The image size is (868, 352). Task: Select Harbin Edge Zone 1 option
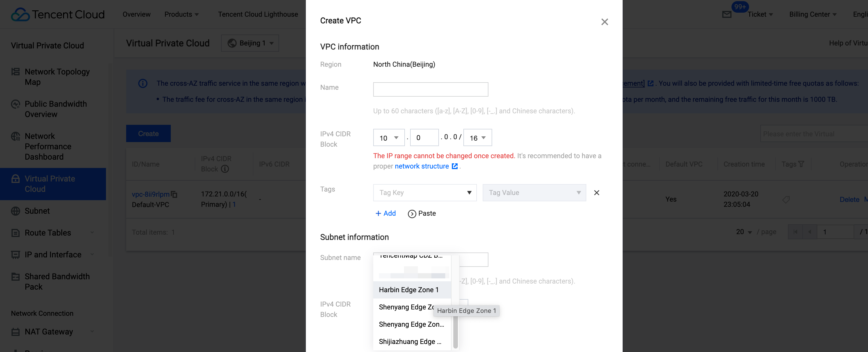coord(408,290)
